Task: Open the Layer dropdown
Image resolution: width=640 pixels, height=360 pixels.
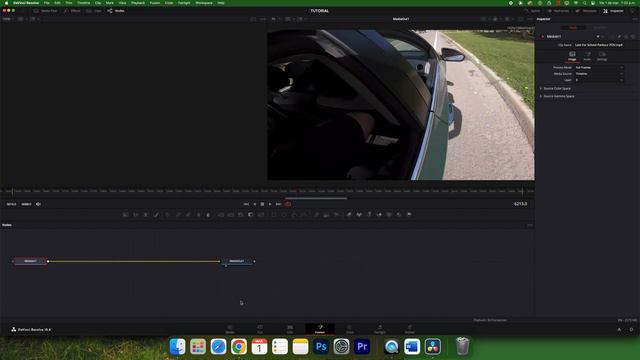Action: (x=599, y=80)
